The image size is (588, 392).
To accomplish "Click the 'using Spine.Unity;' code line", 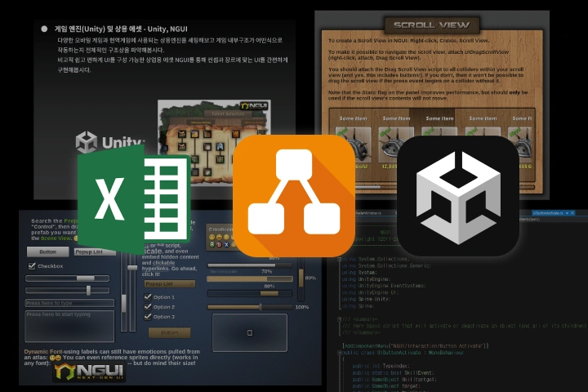I will pos(366,299).
